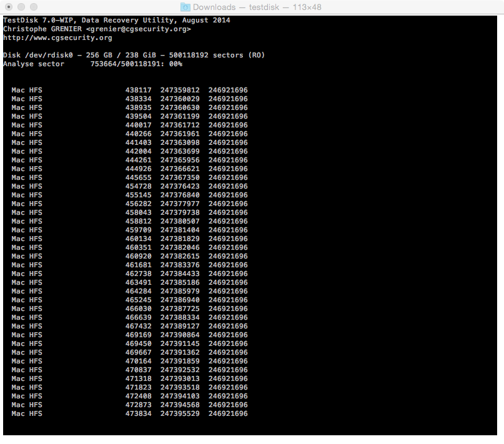The image size is (504, 444).
Task: Click the '500118192 sectors (RO)' text
Action: (217, 55)
